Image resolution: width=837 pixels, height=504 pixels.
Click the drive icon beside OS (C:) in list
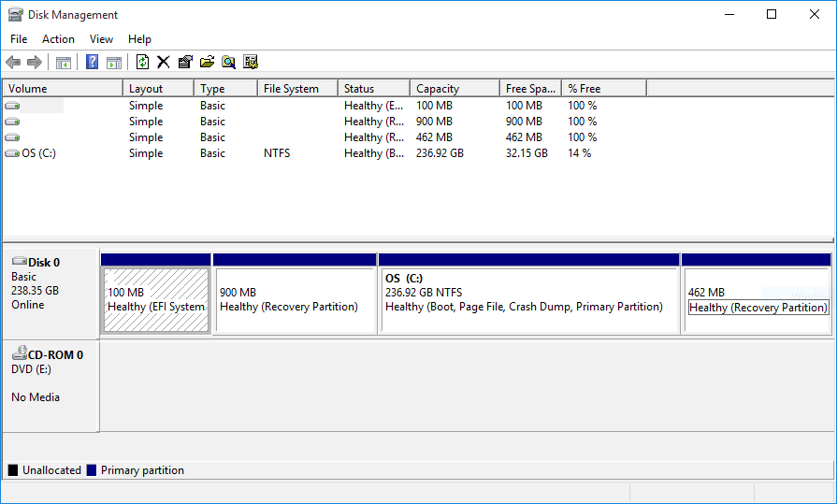coord(12,153)
